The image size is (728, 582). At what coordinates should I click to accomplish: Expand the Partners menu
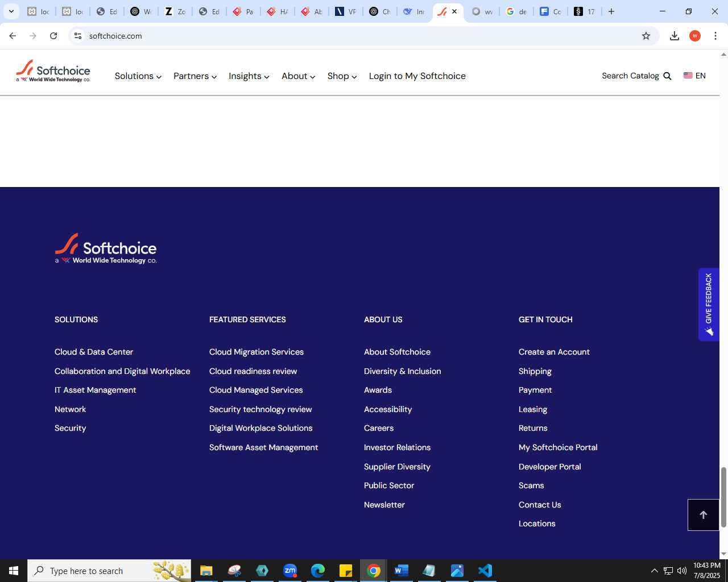point(195,76)
